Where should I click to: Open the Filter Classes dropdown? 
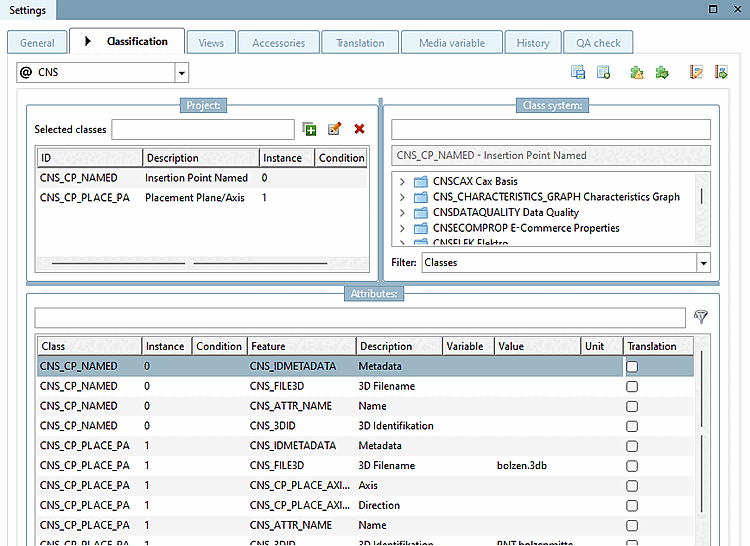pos(703,263)
